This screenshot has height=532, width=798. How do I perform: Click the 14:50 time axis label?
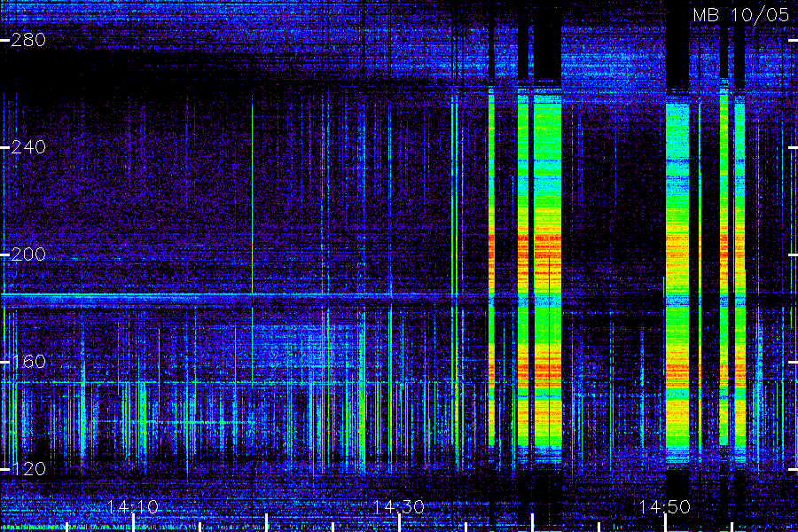pyautogui.click(x=665, y=506)
